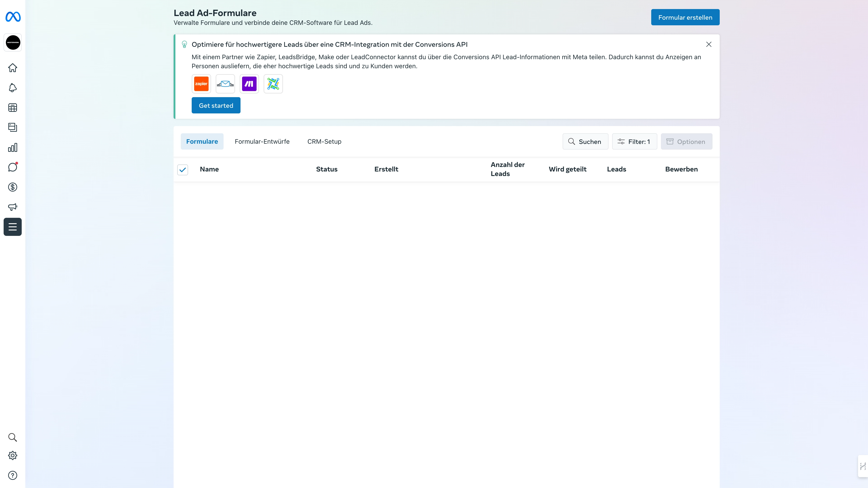Open the Optionen menu button

point(686,141)
